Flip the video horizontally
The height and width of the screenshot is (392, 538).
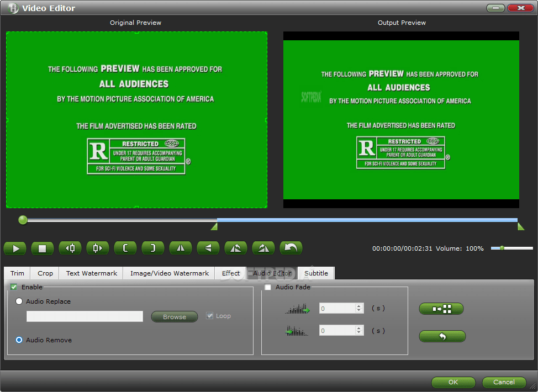(181, 248)
